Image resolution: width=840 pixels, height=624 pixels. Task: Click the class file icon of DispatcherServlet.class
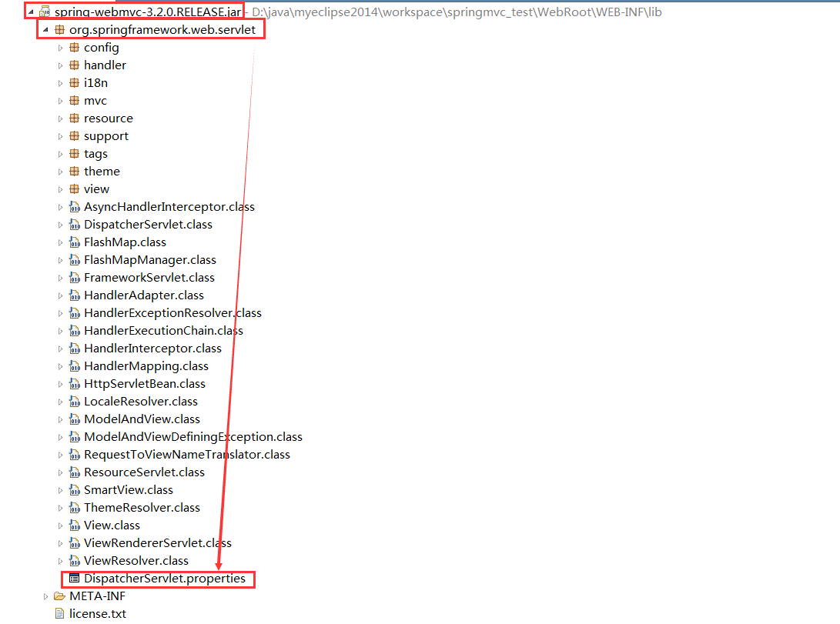click(75, 225)
